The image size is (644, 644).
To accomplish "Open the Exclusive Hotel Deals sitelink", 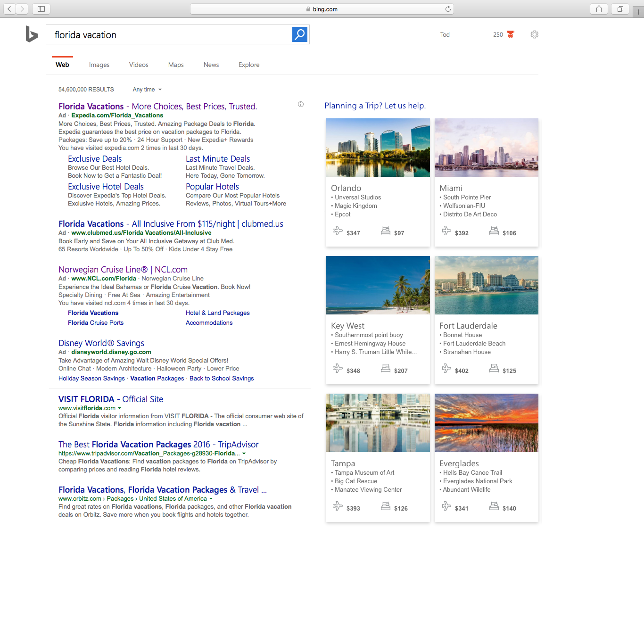I will point(106,187).
